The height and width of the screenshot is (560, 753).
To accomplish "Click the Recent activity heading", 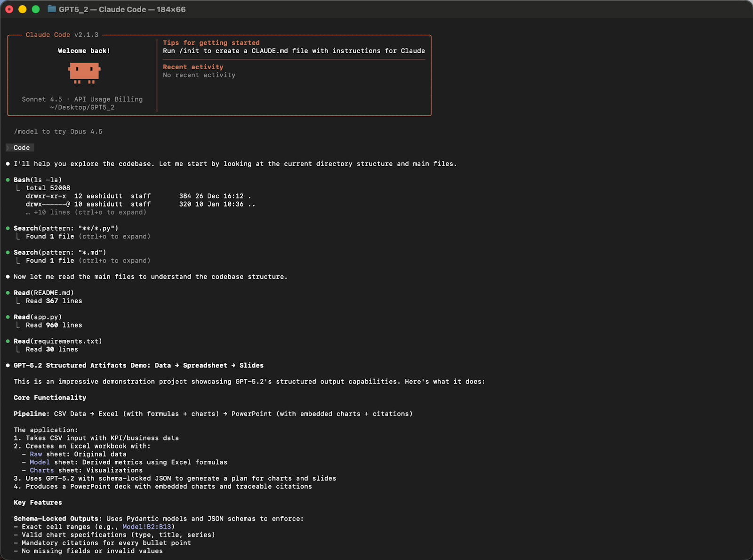I will [x=193, y=67].
